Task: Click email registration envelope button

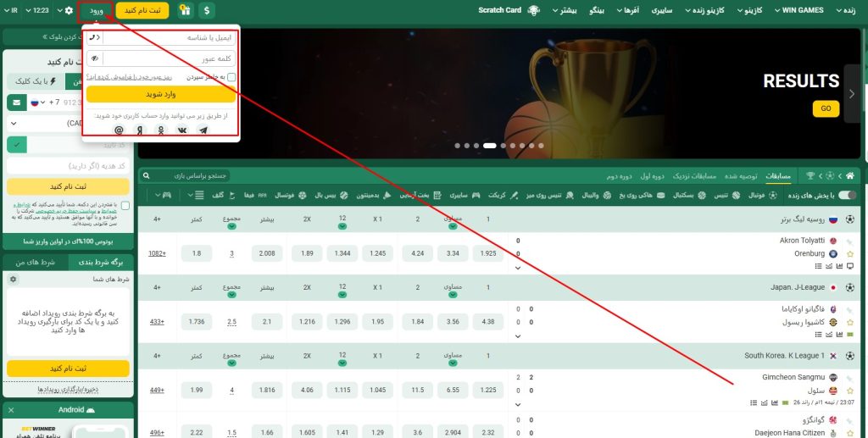Action: [17, 103]
